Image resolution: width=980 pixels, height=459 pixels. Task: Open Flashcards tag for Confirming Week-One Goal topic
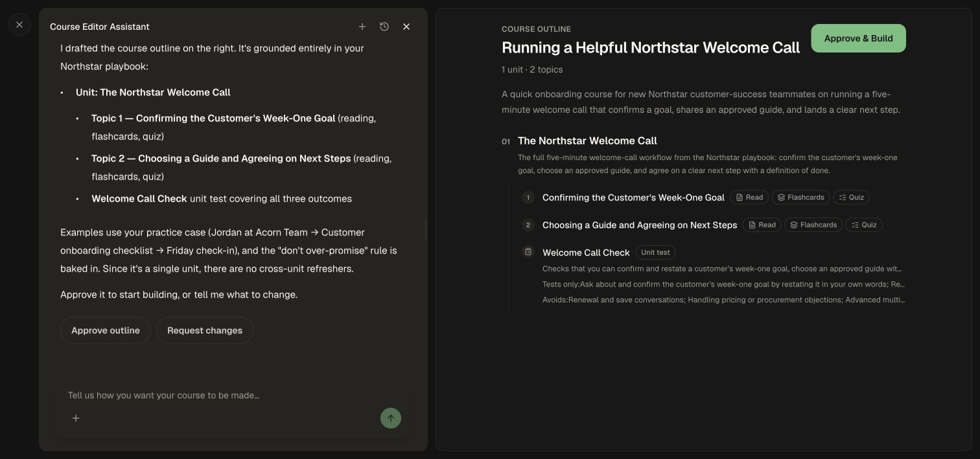[x=800, y=198]
